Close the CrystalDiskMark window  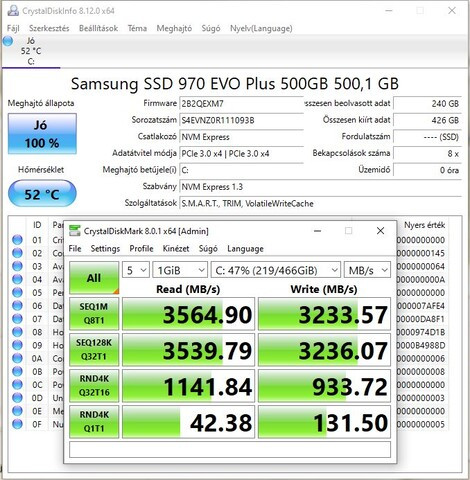tap(380, 231)
